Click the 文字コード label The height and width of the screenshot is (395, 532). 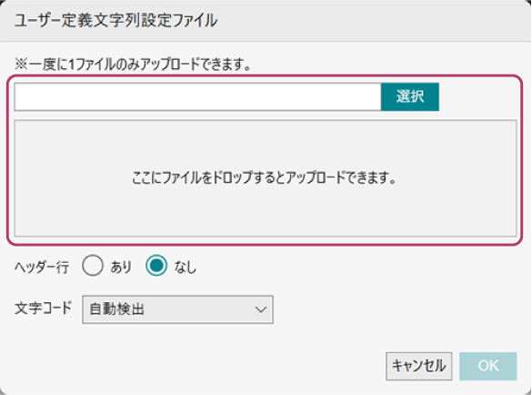(x=43, y=309)
